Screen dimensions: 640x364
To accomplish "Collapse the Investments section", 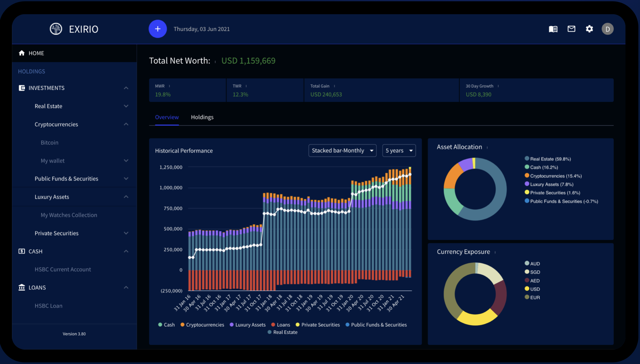I will pos(126,88).
